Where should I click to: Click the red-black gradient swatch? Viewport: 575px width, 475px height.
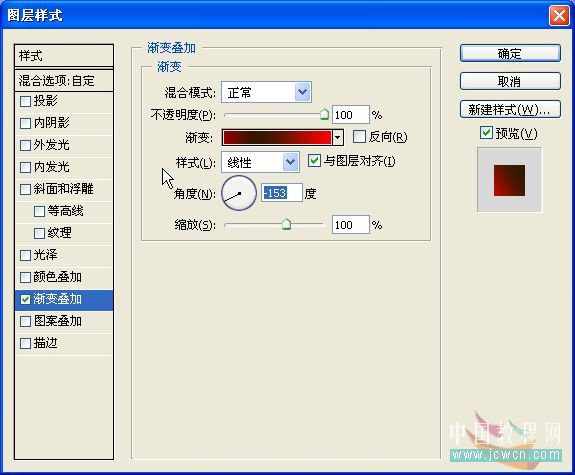tap(277, 138)
